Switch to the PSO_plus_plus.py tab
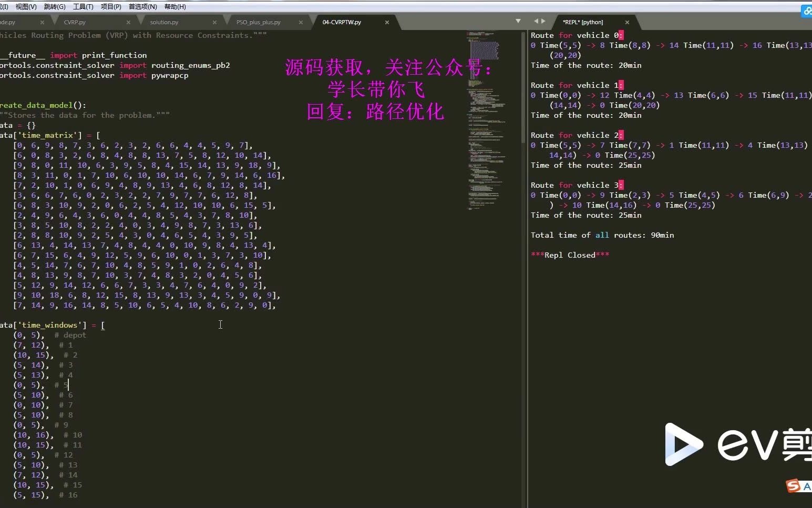812x508 pixels. point(258,22)
